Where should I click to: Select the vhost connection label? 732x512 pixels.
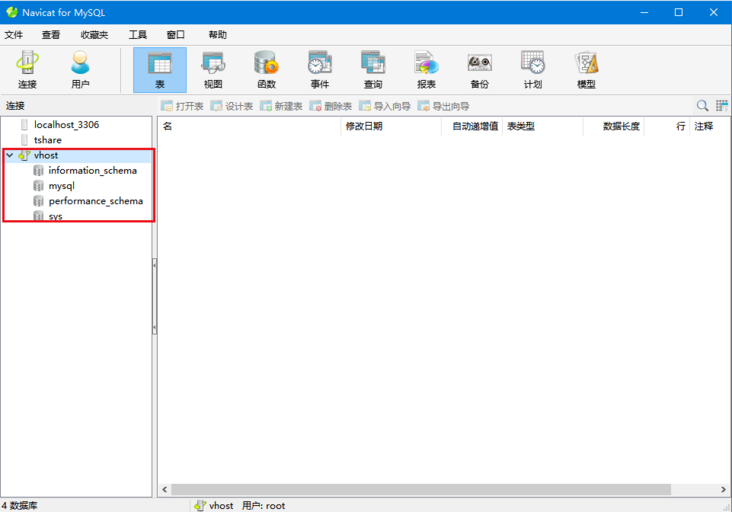[46, 155]
